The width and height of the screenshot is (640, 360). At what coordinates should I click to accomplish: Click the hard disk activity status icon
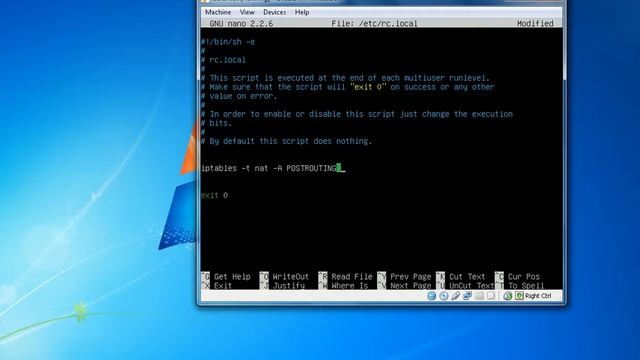point(431,296)
